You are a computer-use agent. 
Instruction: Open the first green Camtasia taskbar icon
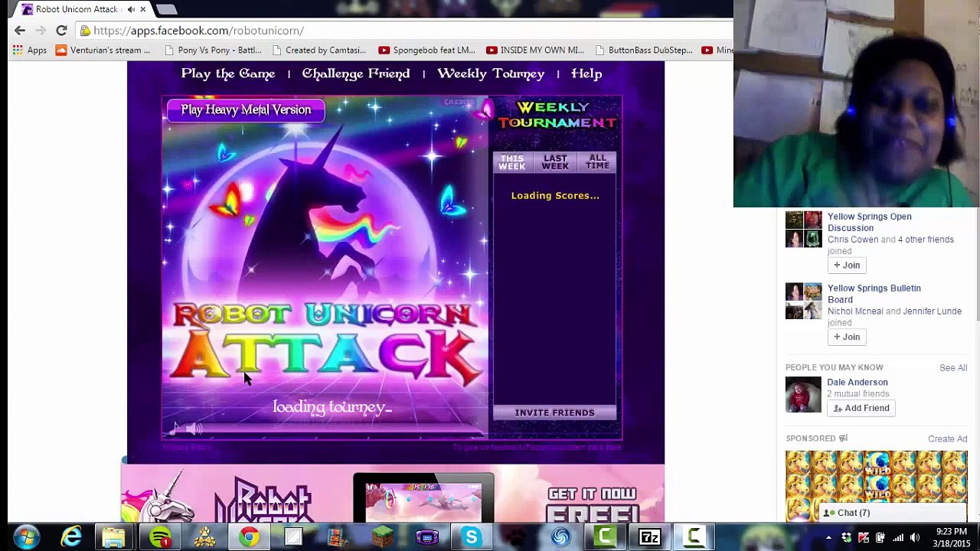[605, 537]
